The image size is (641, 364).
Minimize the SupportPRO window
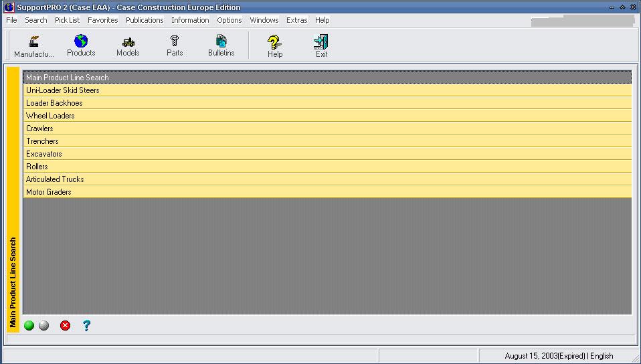(x=612, y=7)
